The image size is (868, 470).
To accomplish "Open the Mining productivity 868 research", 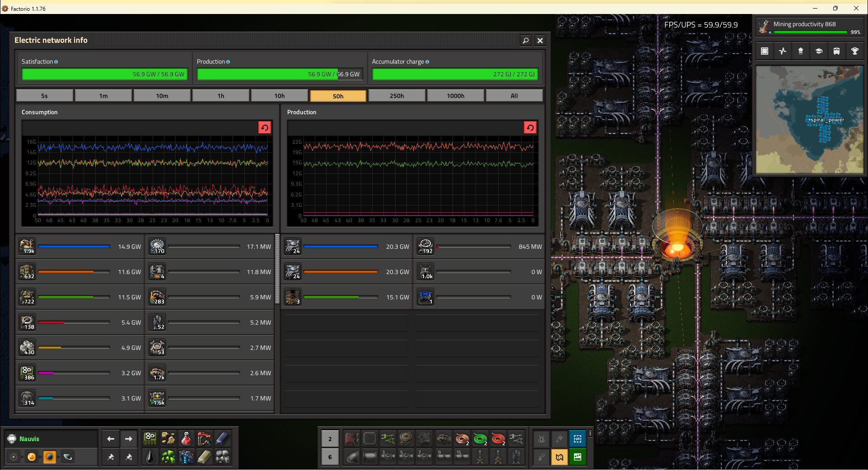I will [809, 27].
